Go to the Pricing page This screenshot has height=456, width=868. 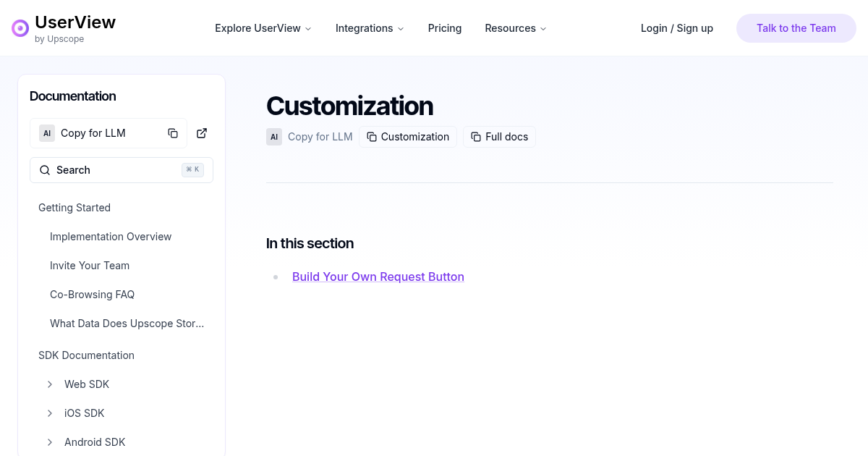pyautogui.click(x=445, y=28)
